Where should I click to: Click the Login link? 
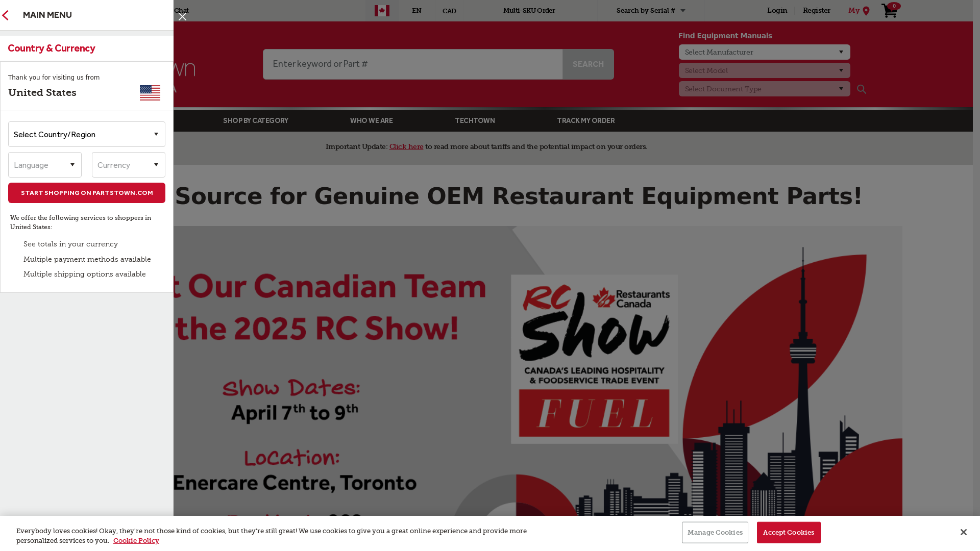pyautogui.click(x=777, y=11)
